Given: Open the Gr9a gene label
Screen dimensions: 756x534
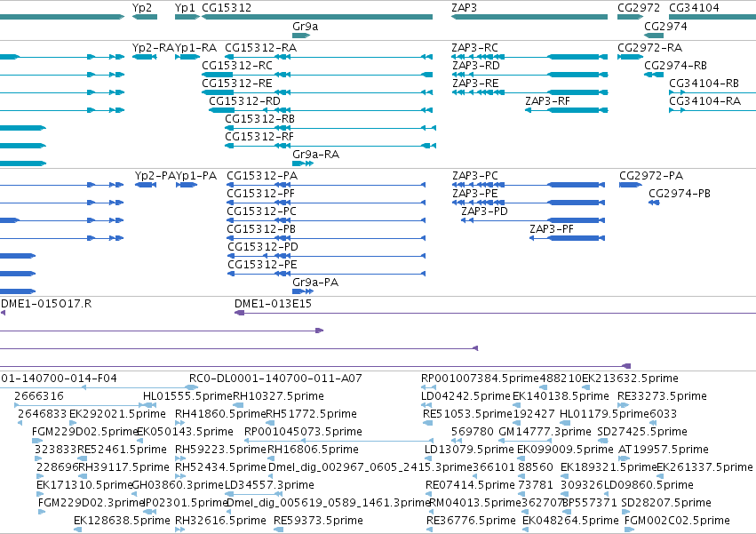Looking at the screenshot, I should point(306,27).
